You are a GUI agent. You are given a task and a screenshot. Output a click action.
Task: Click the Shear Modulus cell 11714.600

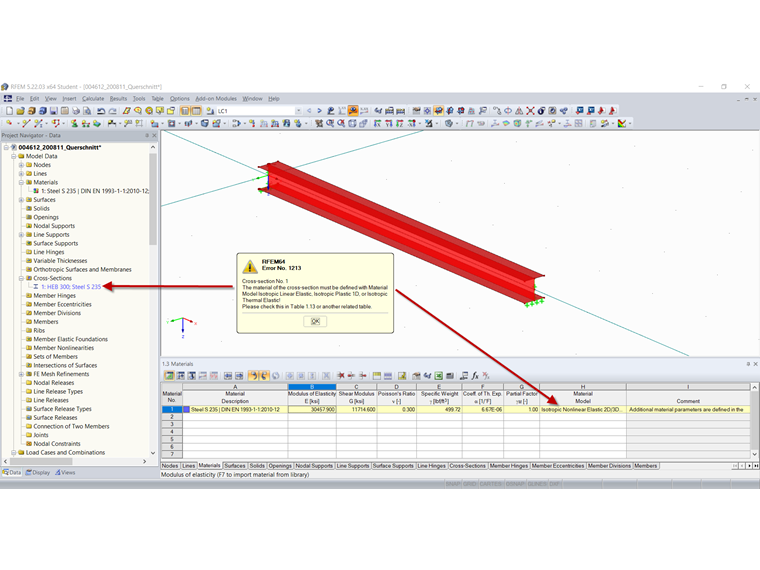[356, 410]
